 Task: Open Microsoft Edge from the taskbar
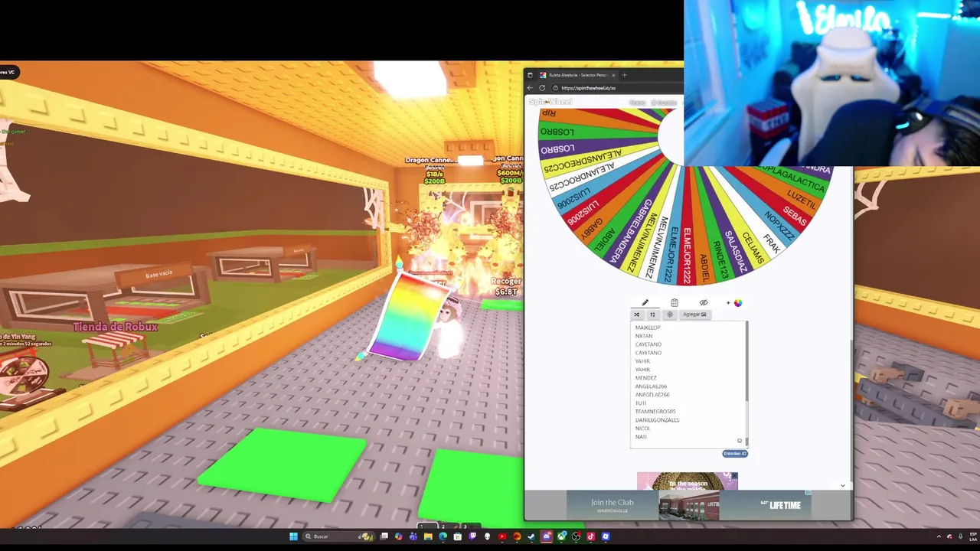click(x=443, y=536)
